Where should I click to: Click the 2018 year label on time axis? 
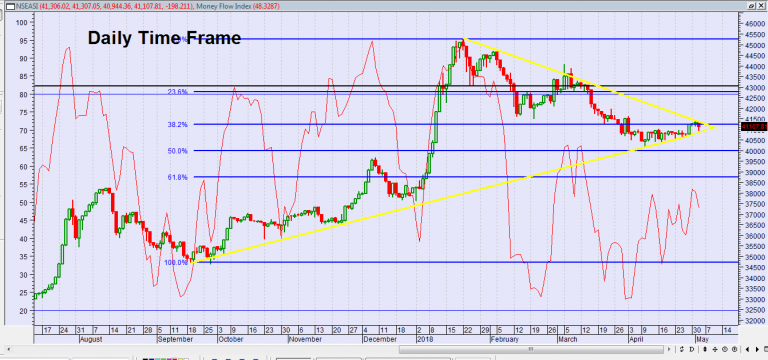pyautogui.click(x=425, y=339)
